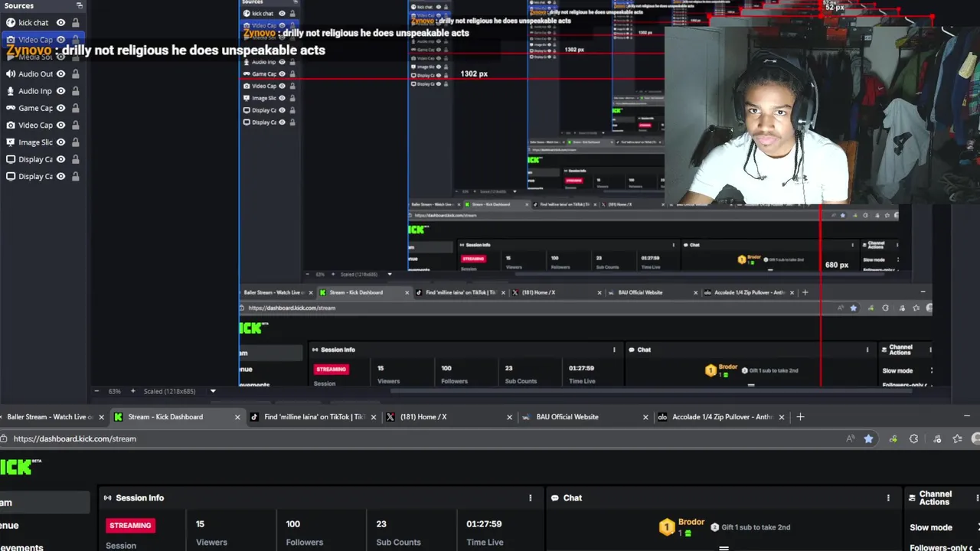Click the Gift 1 sub to take 2nd prompt

(756, 527)
